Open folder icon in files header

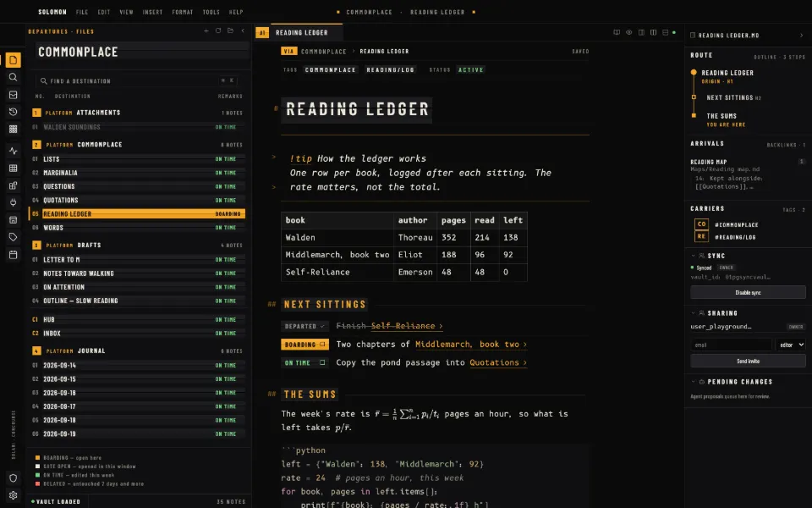point(230,31)
